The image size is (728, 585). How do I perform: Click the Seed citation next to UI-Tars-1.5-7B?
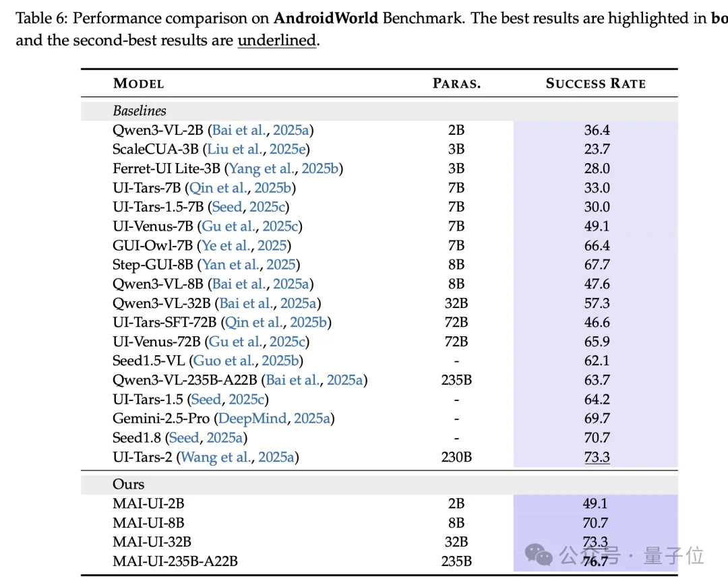click(226, 207)
